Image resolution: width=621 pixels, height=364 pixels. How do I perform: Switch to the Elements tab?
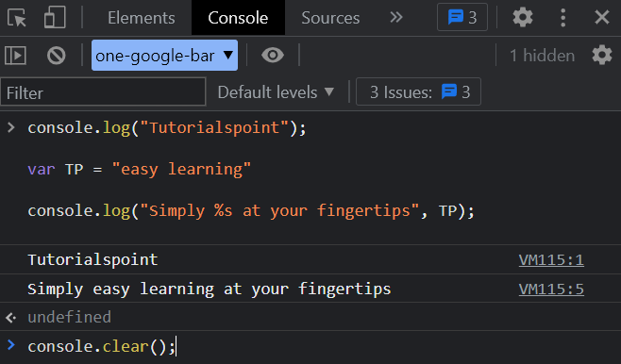click(x=142, y=18)
